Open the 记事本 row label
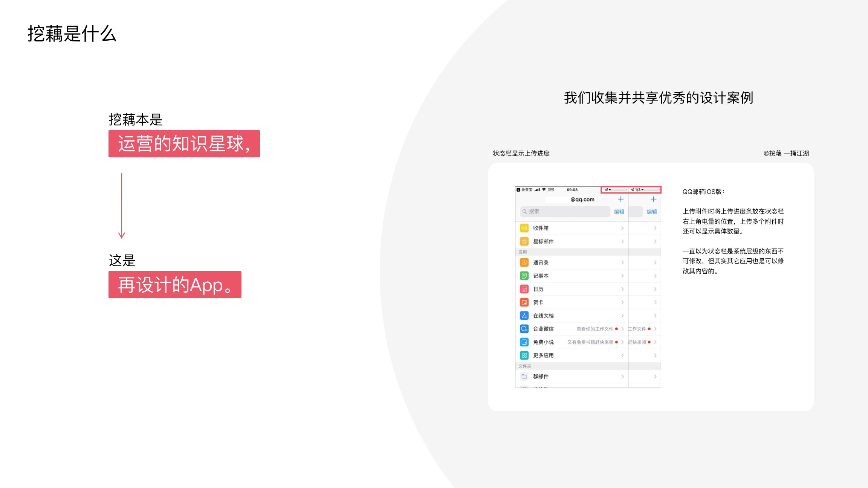 pos(541,276)
